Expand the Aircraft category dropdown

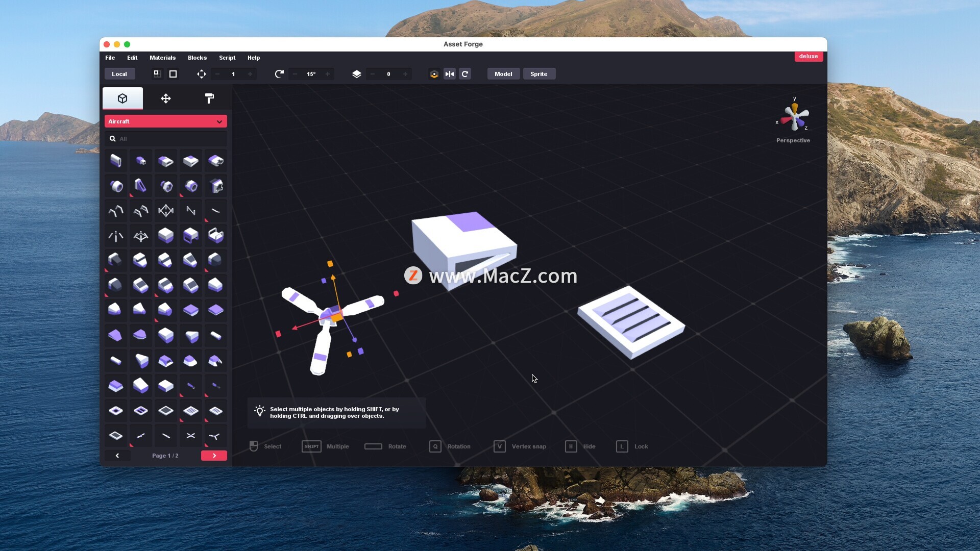pyautogui.click(x=166, y=121)
